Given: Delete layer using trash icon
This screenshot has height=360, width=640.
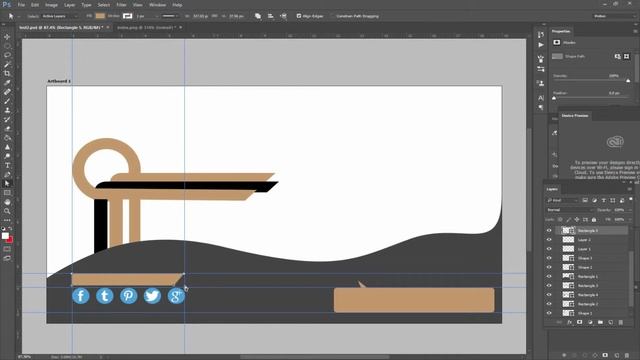Looking at the screenshot, I should coord(621,322).
